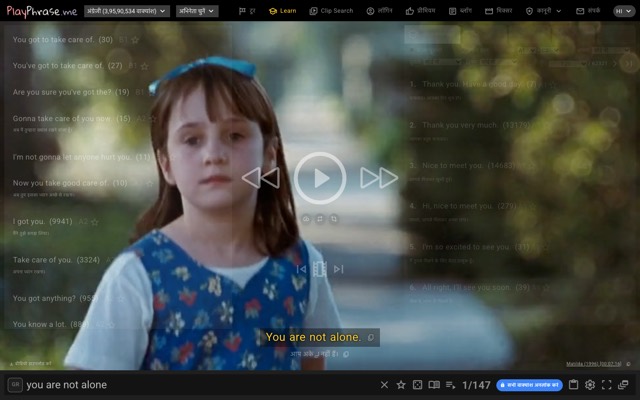640x400 pixels.
Task: Select phrase 'You got to take care of.'
Action: (62, 40)
